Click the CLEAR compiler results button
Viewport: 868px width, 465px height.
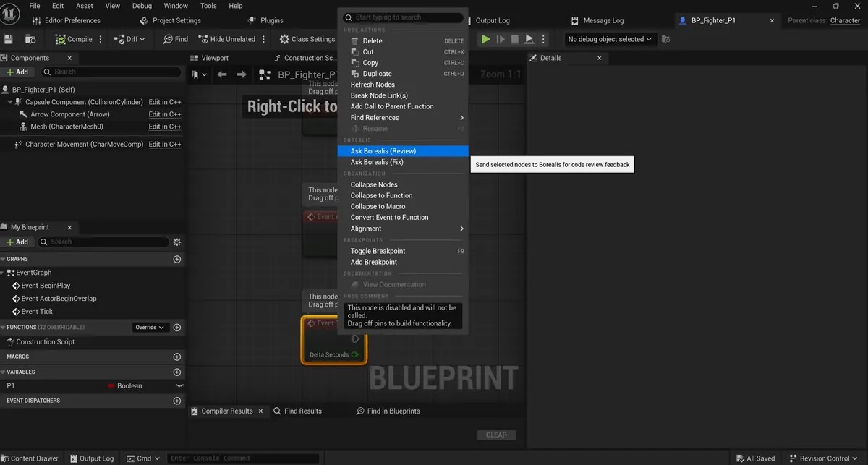pyautogui.click(x=496, y=435)
